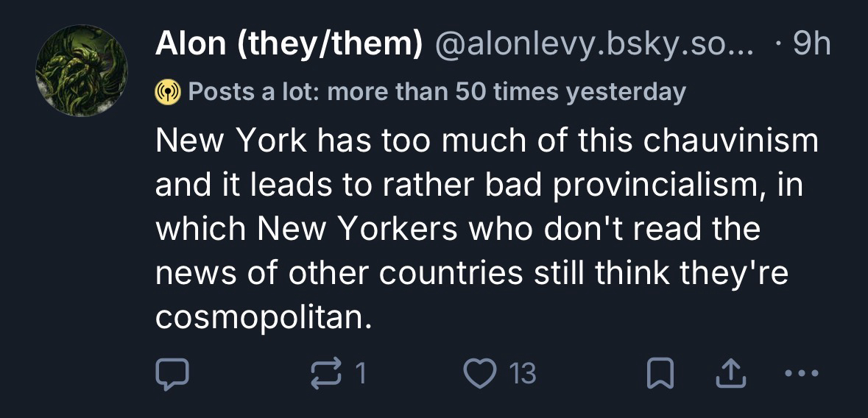Open Alon's profile avatar picture
The image size is (868, 418).
(x=82, y=71)
